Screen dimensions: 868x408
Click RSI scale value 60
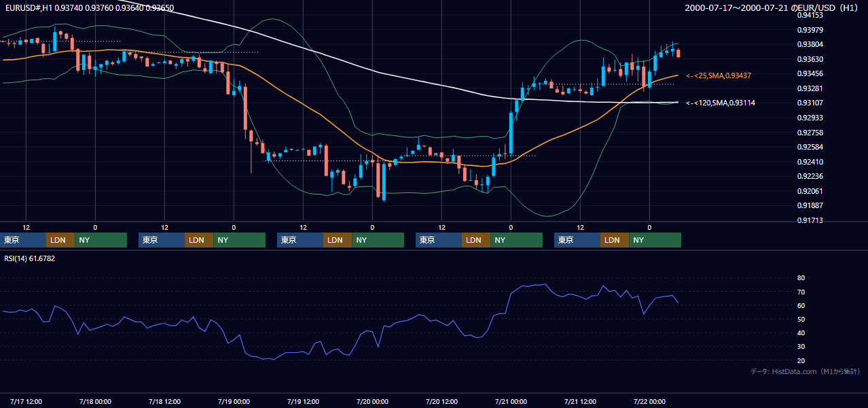pos(801,305)
